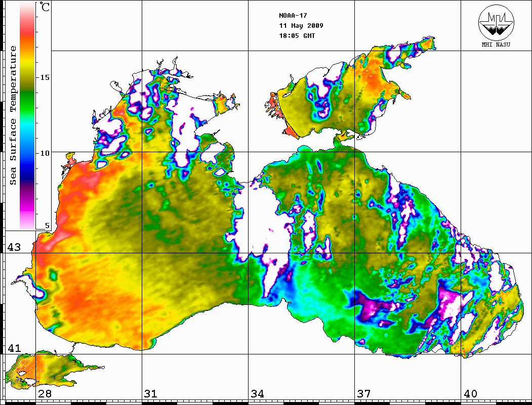Select the vertical Sea Surface Temperature legend title
The image size is (532, 405).
click(x=13, y=115)
